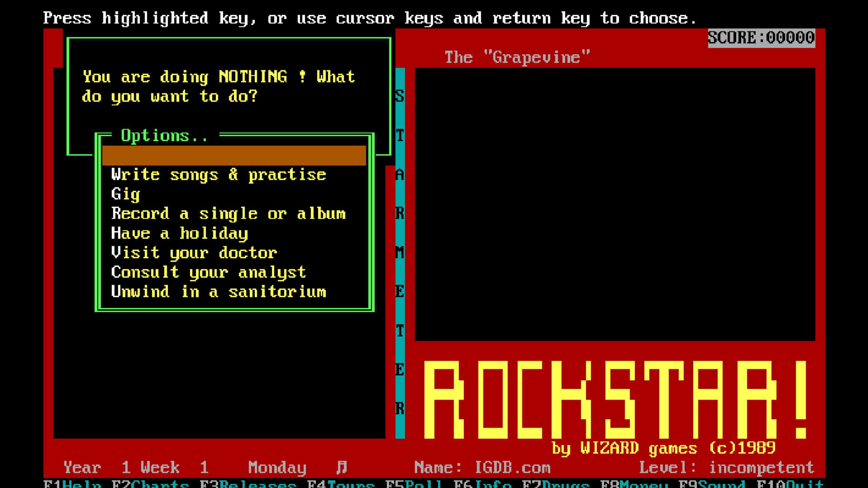Screen dimensions: 868x488
Task: View F3 Releases list
Action: [248, 484]
